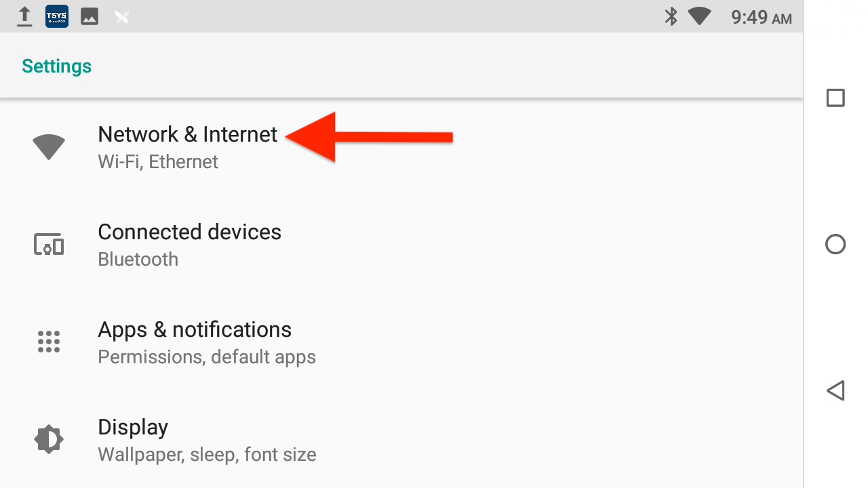Tap the Wi-Fi signal icon in the status bar

click(x=699, y=16)
